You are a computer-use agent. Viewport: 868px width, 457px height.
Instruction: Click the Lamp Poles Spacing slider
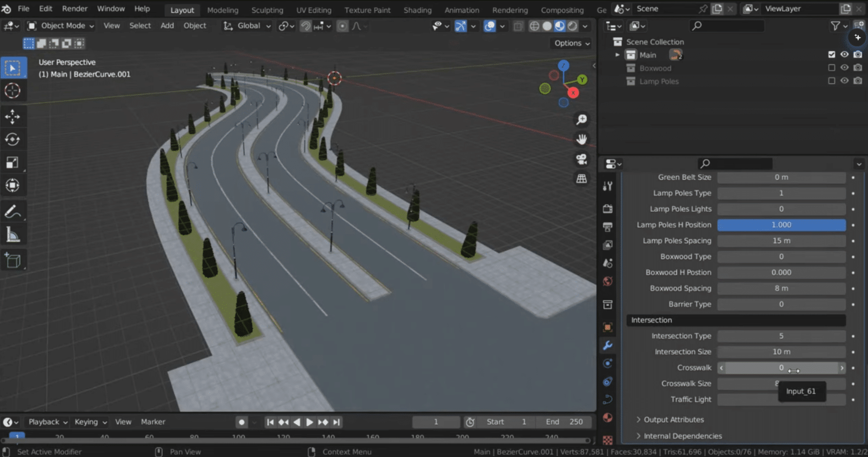(781, 241)
